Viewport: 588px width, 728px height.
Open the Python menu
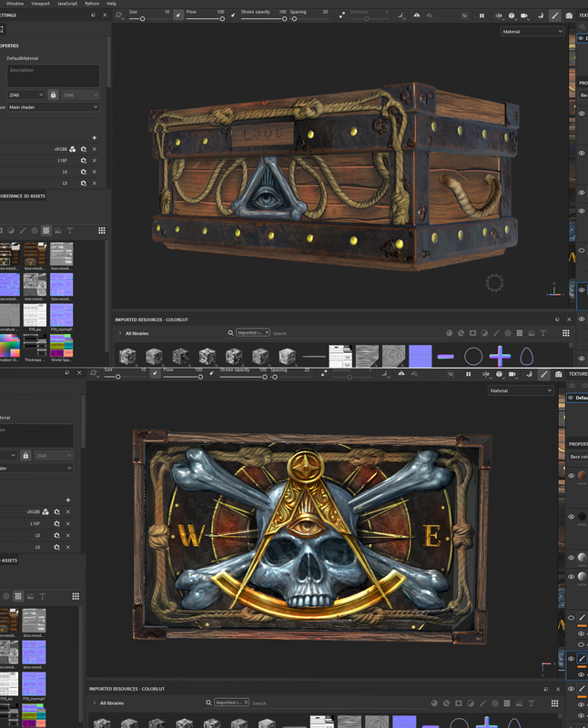coord(92,4)
